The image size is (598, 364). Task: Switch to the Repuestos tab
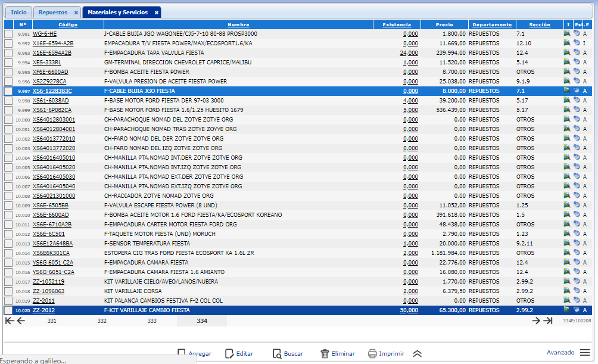53,12
